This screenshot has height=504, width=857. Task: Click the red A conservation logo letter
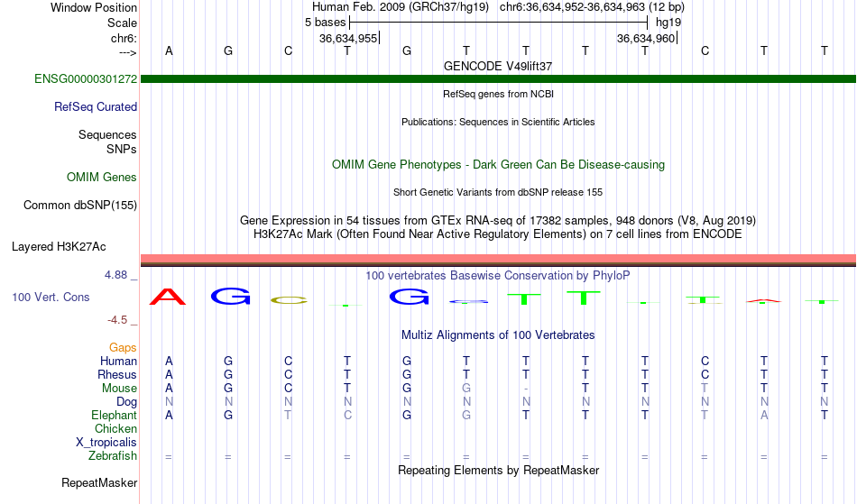click(168, 297)
